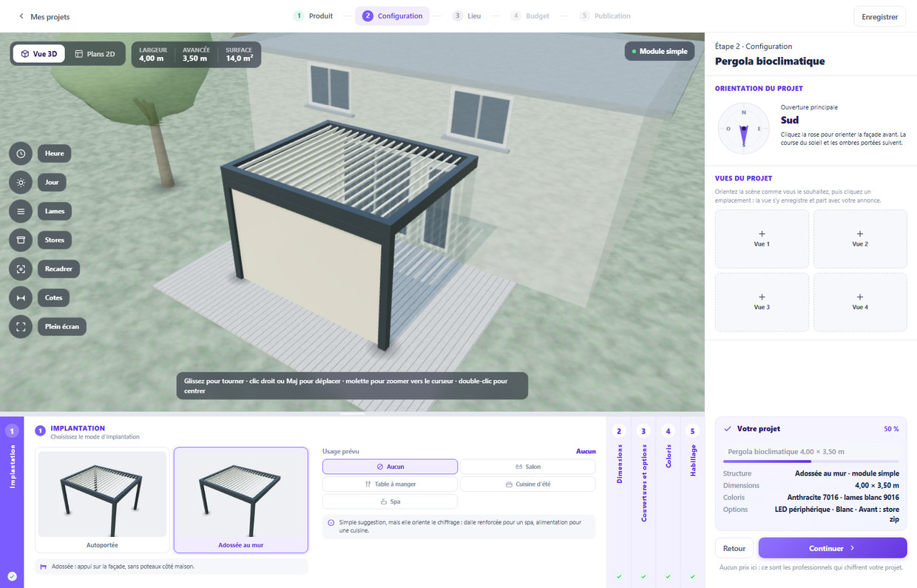
Task: Select Spa as intended usage
Action: click(x=390, y=501)
